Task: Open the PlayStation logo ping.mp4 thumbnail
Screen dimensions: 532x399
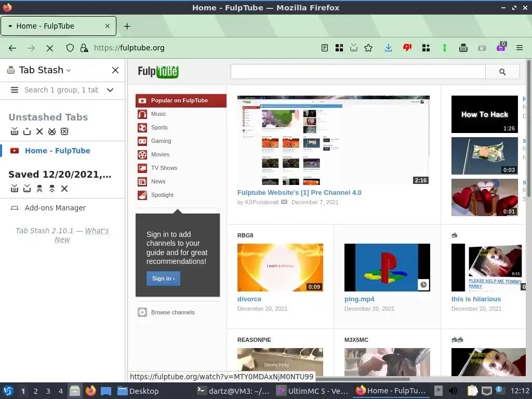Action: 387,268
